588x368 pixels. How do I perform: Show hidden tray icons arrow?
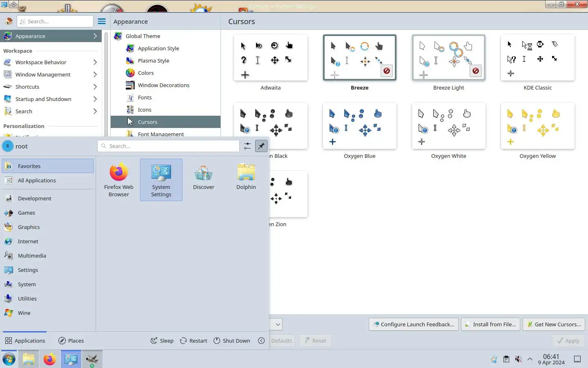[530, 359]
